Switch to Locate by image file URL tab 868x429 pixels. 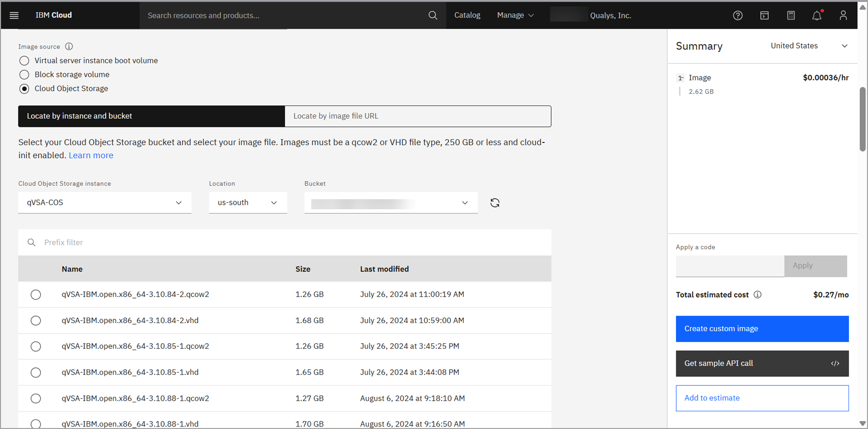[x=418, y=116]
